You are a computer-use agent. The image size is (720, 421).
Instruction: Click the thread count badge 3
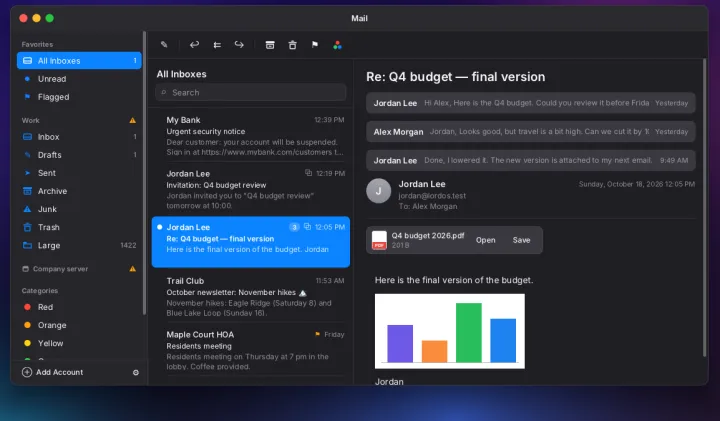coord(294,227)
